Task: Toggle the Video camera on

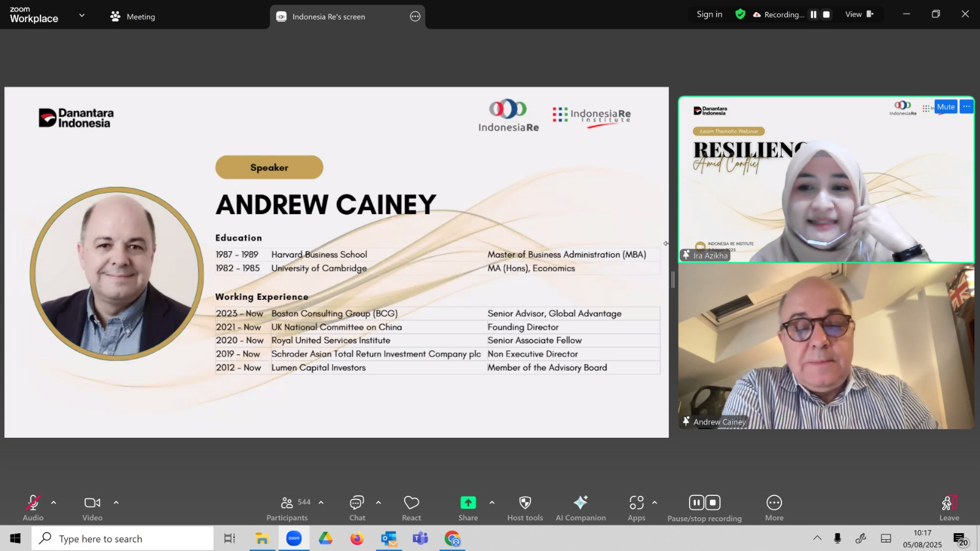Action: coord(92,503)
